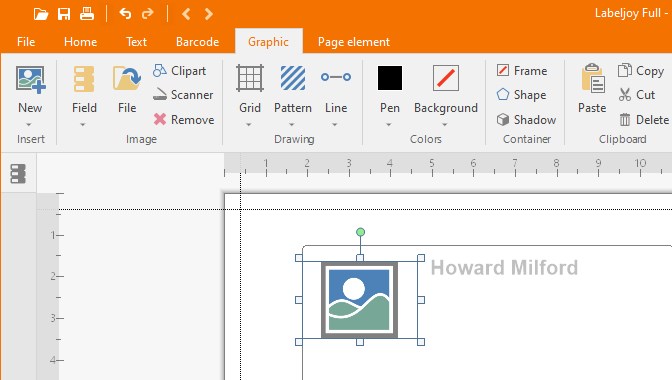The height and width of the screenshot is (380, 672).
Task: Select the Grid drawing tool
Action: (250, 89)
